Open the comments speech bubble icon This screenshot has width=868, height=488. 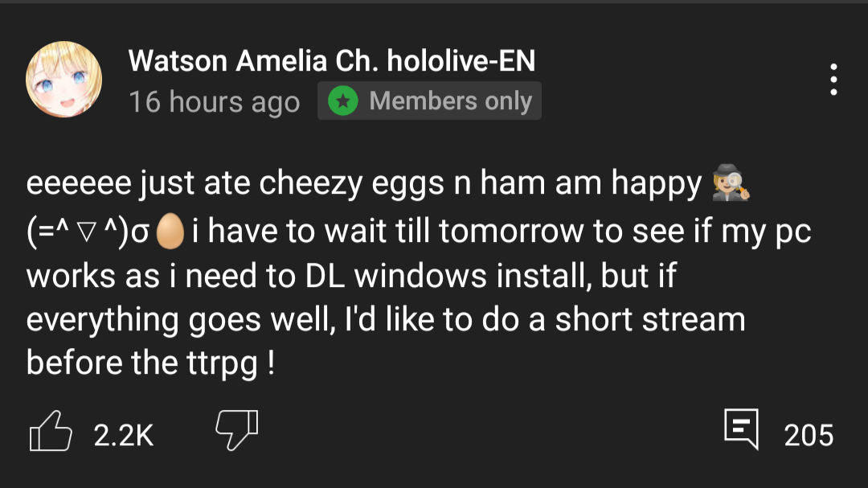(740, 429)
